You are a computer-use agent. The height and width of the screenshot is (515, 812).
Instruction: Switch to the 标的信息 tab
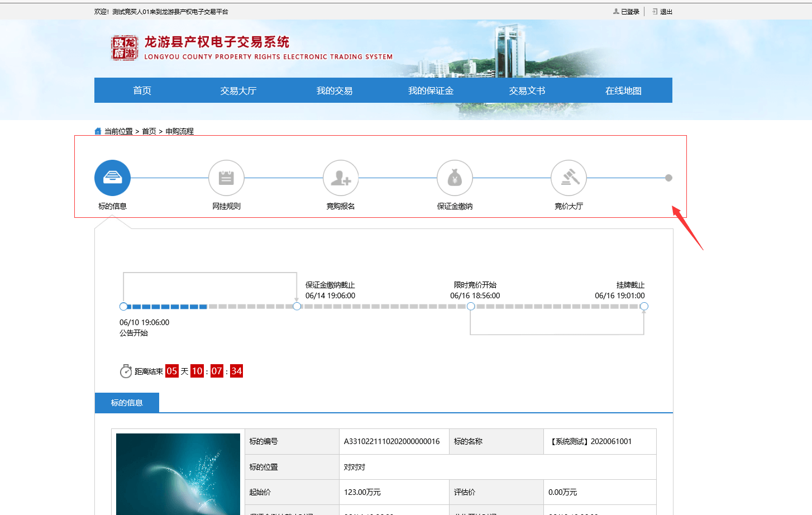[127, 403]
